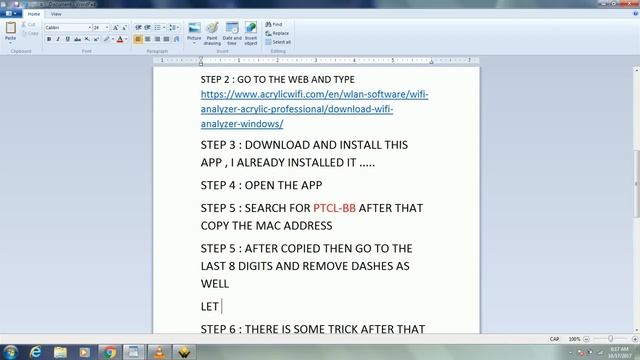Click the zoom out minus button

click(586, 339)
